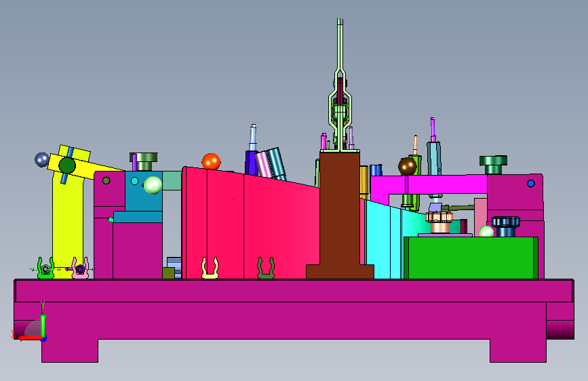Viewport: 588px width, 381px height.
Task: Select the brown ball knob on the magenta arm
Action: (x=407, y=166)
